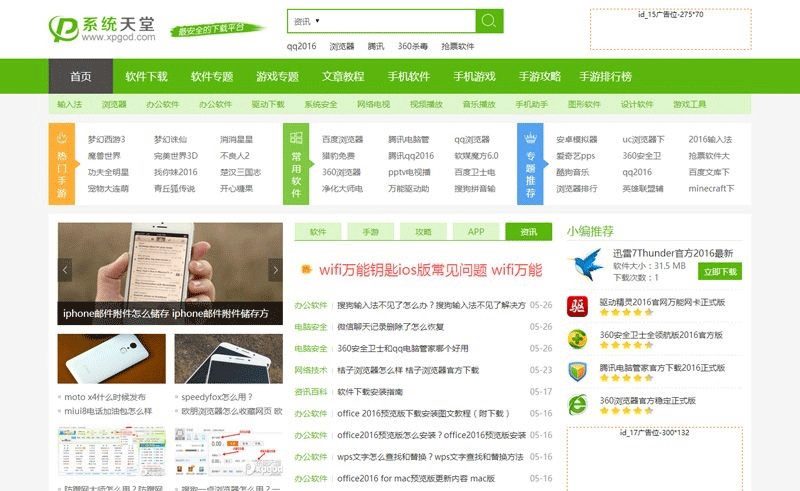Click the qq2016 hot search link
800x491 pixels.
point(302,46)
